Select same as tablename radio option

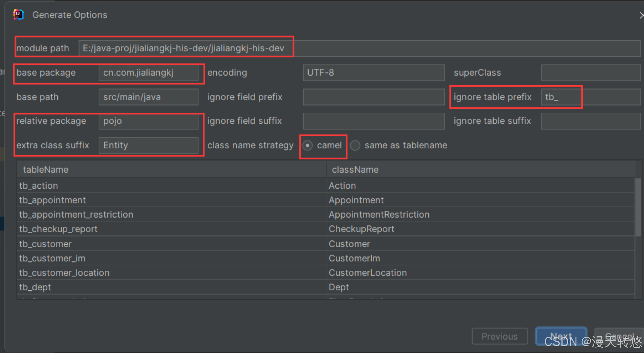[x=355, y=145]
